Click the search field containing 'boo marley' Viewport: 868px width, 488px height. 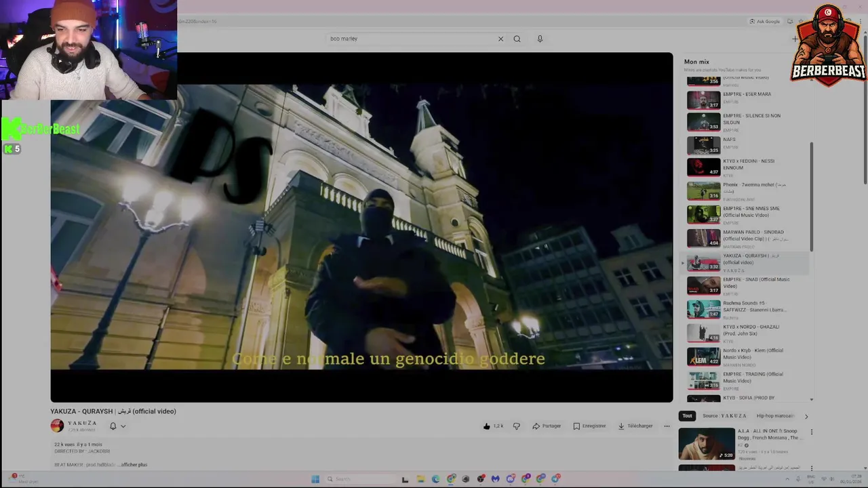[x=412, y=39]
